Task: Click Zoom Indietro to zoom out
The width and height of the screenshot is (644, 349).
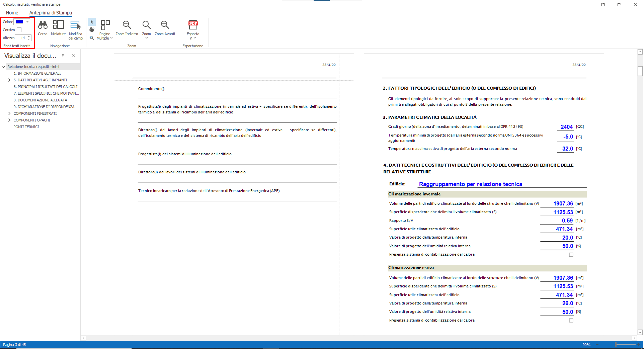Action: (127, 28)
